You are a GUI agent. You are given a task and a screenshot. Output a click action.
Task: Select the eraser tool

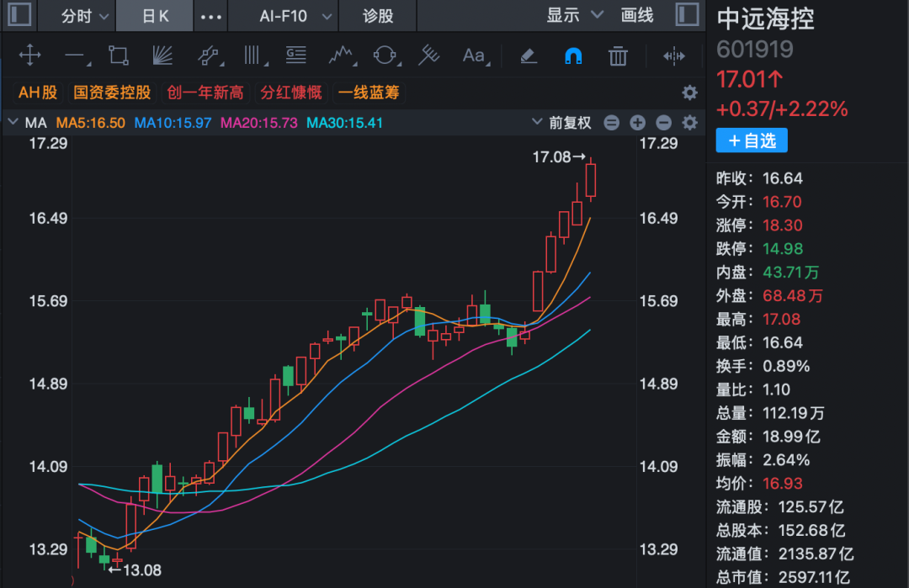[528, 56]
